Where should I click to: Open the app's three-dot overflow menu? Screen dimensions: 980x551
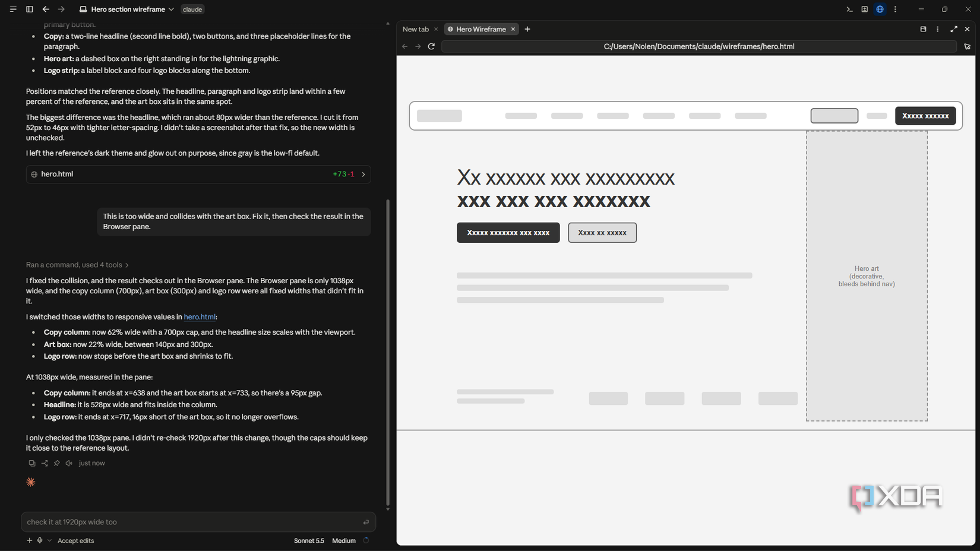tap(895, 9)
